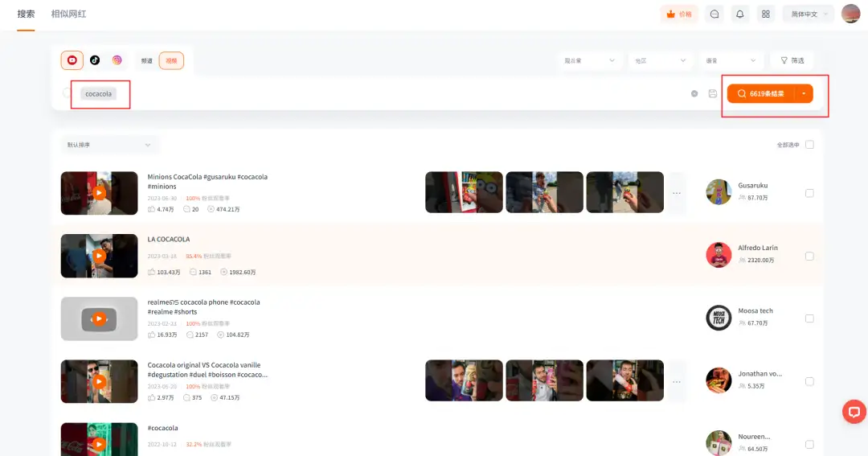
Task: Open the apps grid icon
Action: click(x=766, y=14)
